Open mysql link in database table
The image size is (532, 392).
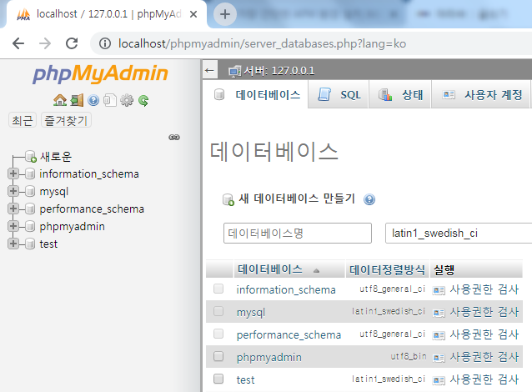pos(251,312)
